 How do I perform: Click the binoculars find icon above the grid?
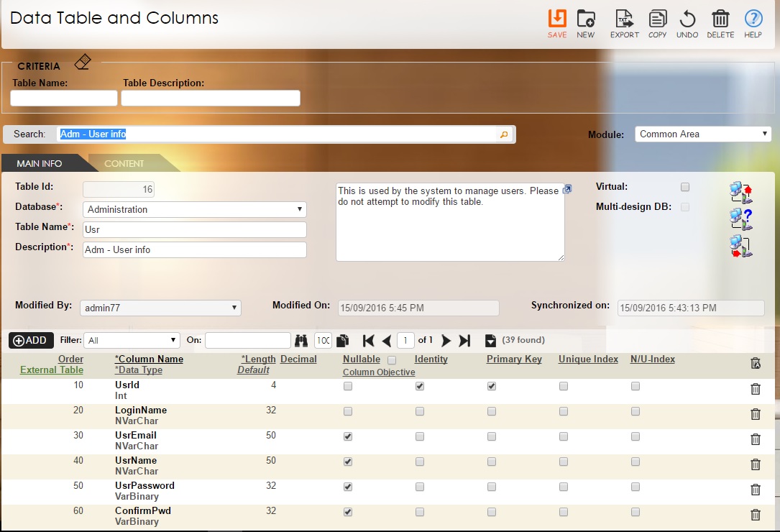point(303,339)
